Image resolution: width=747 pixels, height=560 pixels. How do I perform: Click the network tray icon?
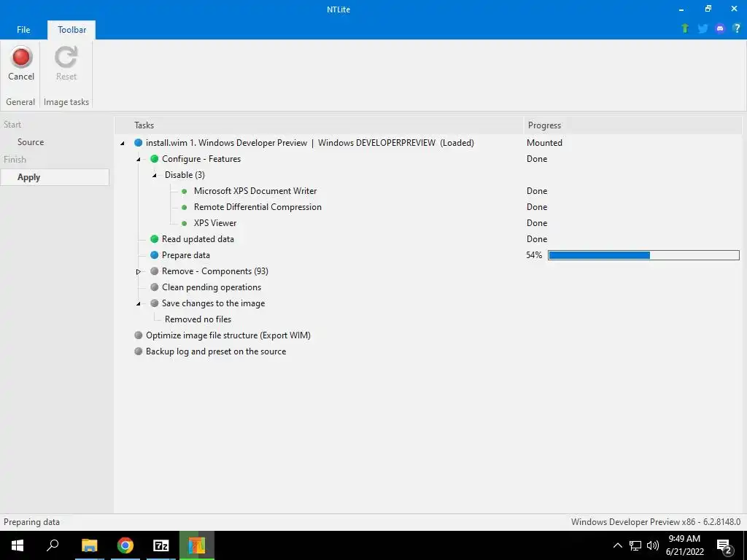point(635,545)
